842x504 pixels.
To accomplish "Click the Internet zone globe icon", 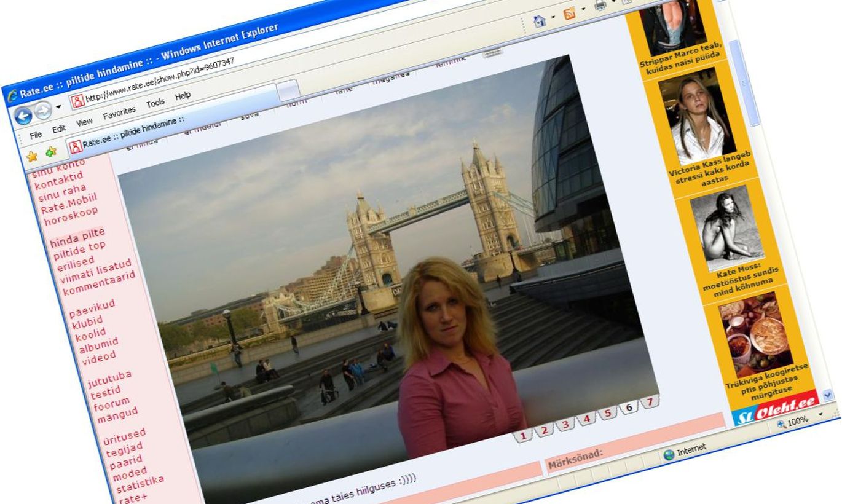I will [669, 455].
